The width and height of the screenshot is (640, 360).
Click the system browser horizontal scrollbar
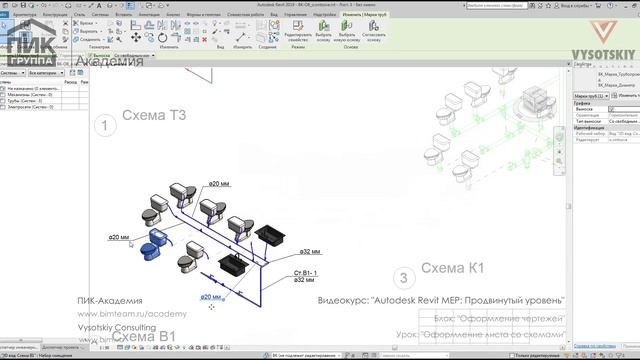pos(21,340)
